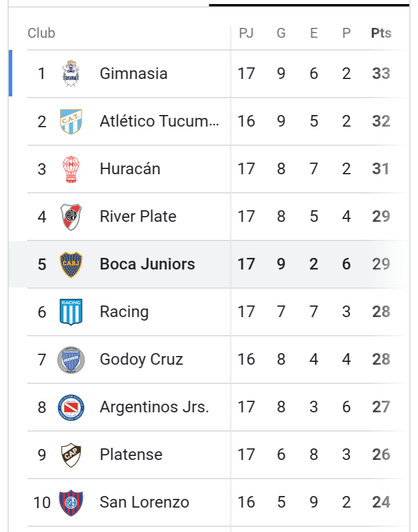418x532 pixels.
Task: Click the Huracán balloon crest
Action: [71, 170]
